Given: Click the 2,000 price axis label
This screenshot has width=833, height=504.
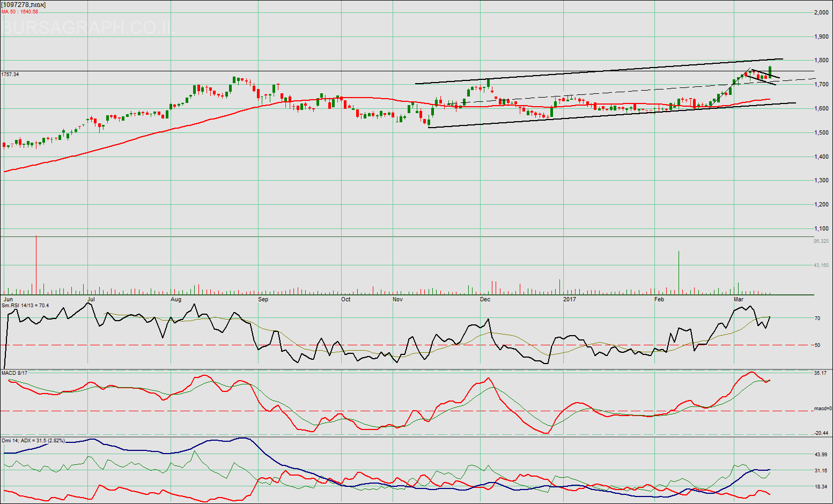Looking at the screenshot, I should coord(821,12).
